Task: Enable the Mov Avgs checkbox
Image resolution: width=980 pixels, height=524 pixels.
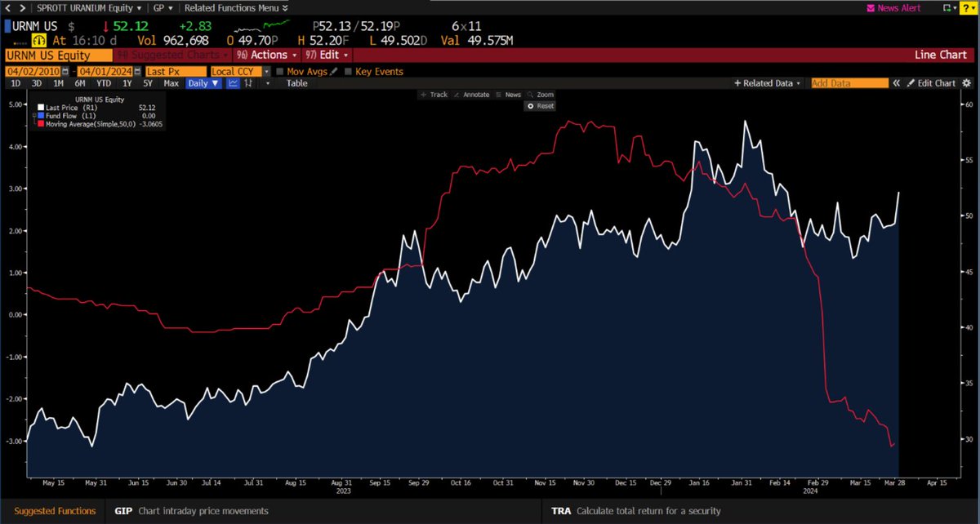Action: coord(279,71)
